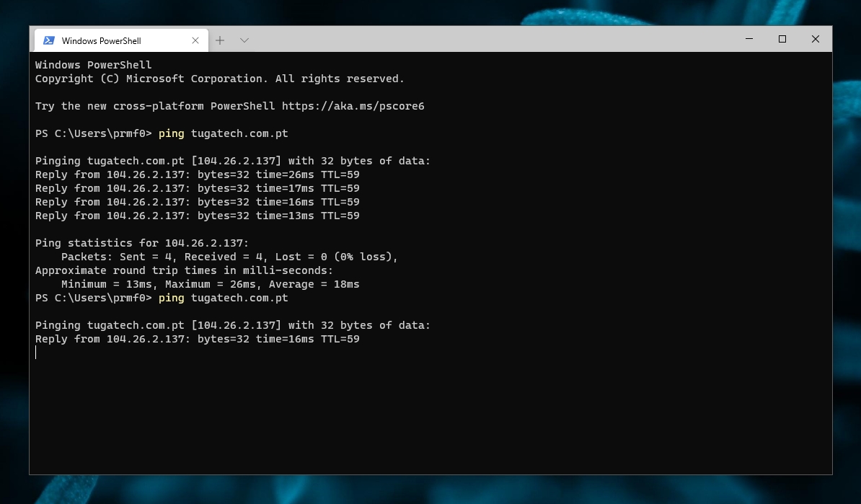Click the PowerShell icon in the tab
The image size is (861, 504).
tap(49, 40)
